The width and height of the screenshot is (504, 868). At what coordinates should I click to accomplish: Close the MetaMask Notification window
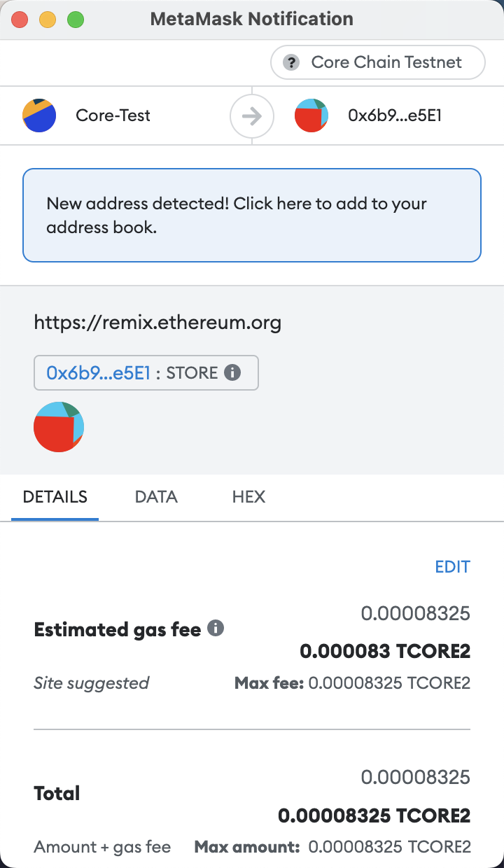(x=20, y=20)
